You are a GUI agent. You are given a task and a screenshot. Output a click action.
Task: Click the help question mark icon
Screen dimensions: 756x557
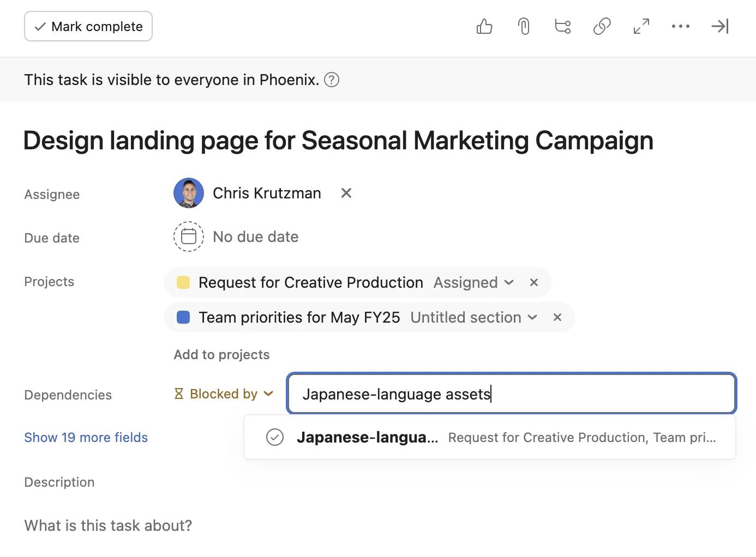(332, 80)
